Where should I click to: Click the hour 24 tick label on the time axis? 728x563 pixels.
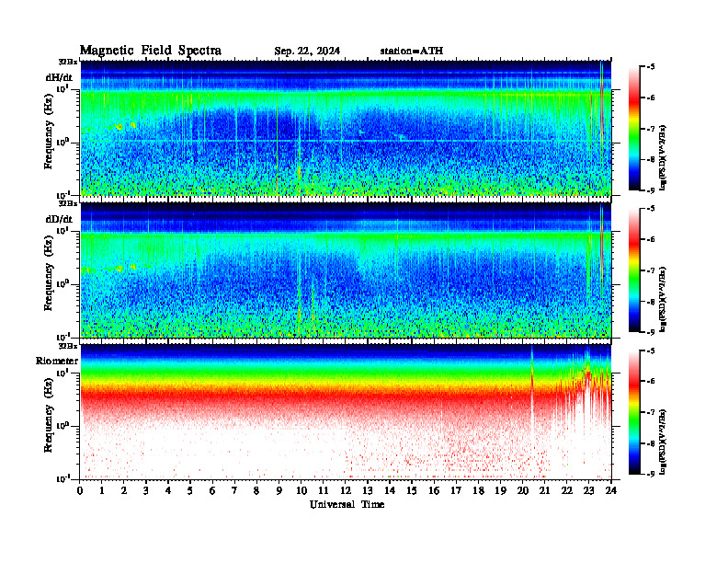point(611,490)
